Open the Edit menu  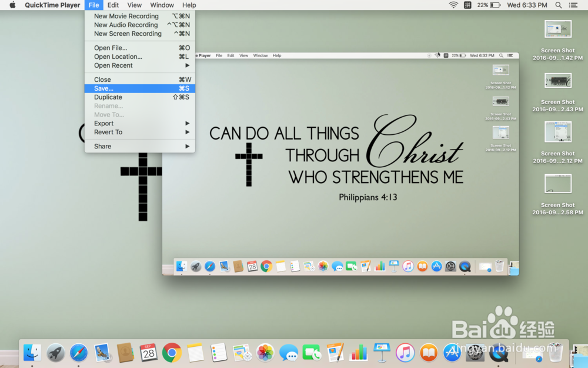113,5
